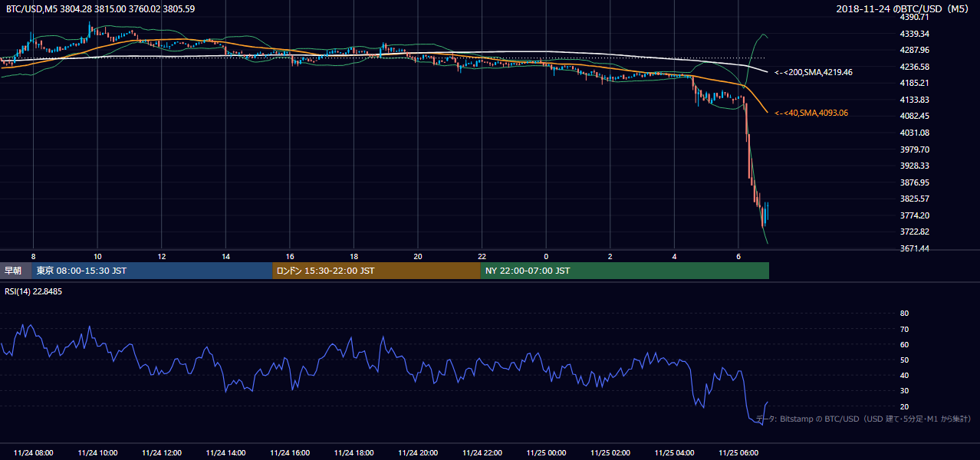The height and width of the screenshot is (460, 980).
Task: Click RSI axis level 70
Action: click(x=904, y=329)
